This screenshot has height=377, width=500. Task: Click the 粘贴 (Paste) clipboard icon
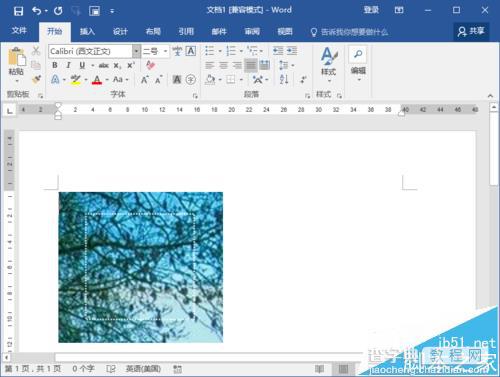point(16,57)
